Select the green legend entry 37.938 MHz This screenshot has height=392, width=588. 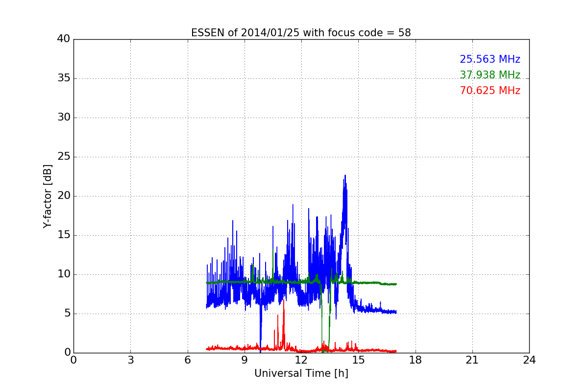(x=490, y=75)
